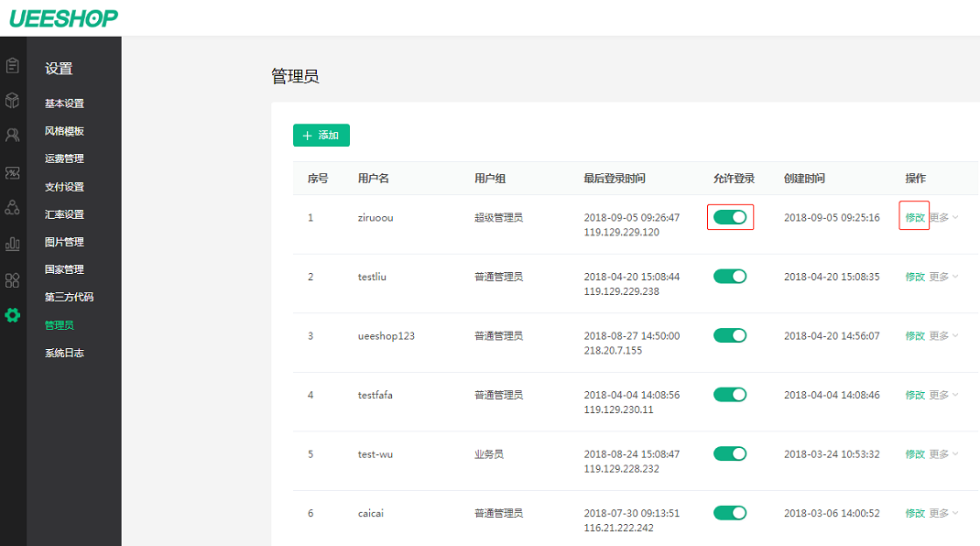Expand 更多 dropdown for ueeshop123 row
980x546 pixels.
pos(944,336)
